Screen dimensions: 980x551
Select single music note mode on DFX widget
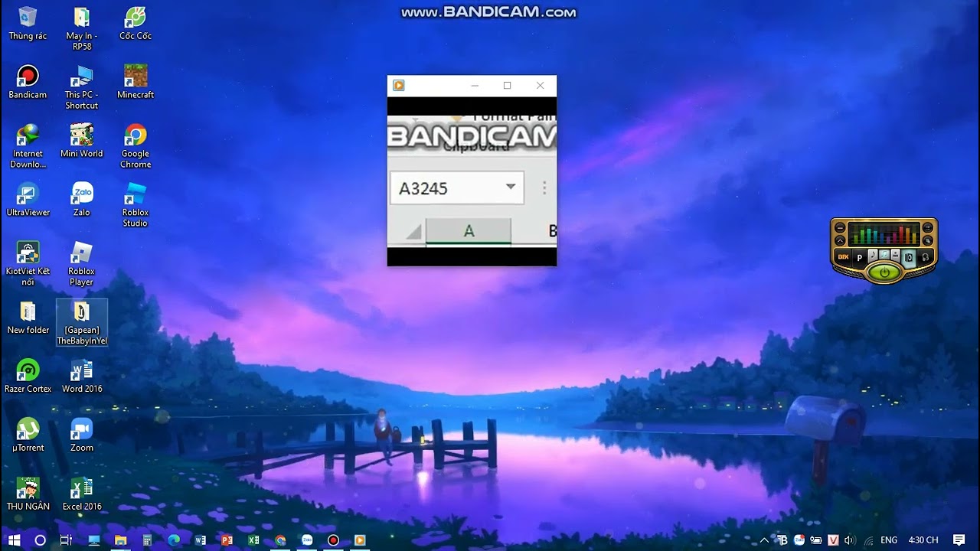(873, 256)
